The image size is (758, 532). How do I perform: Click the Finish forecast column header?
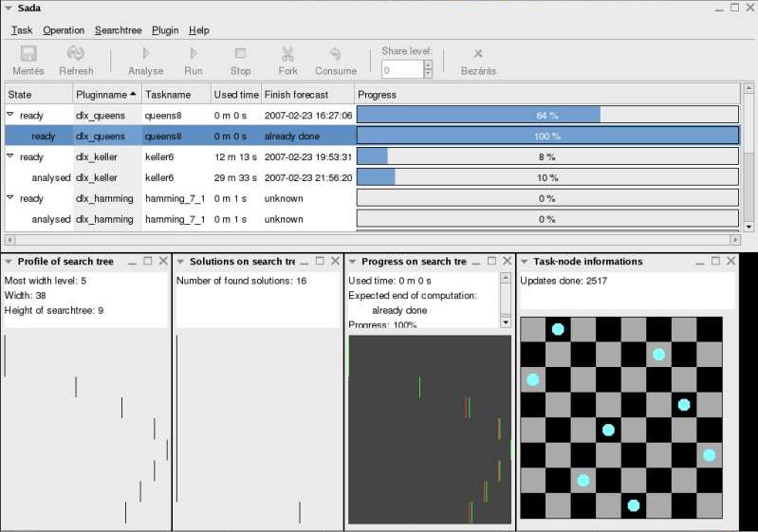(x=297, y=95)
